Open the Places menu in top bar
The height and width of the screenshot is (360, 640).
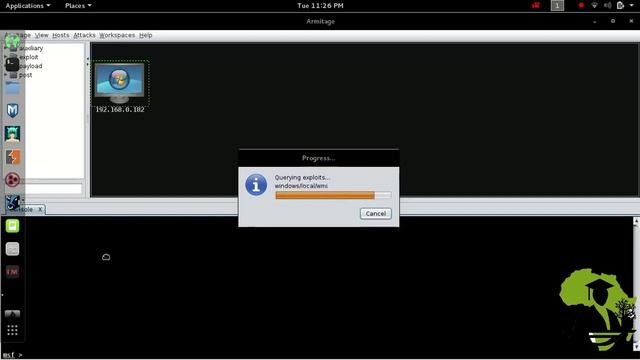tap(78, 6)
